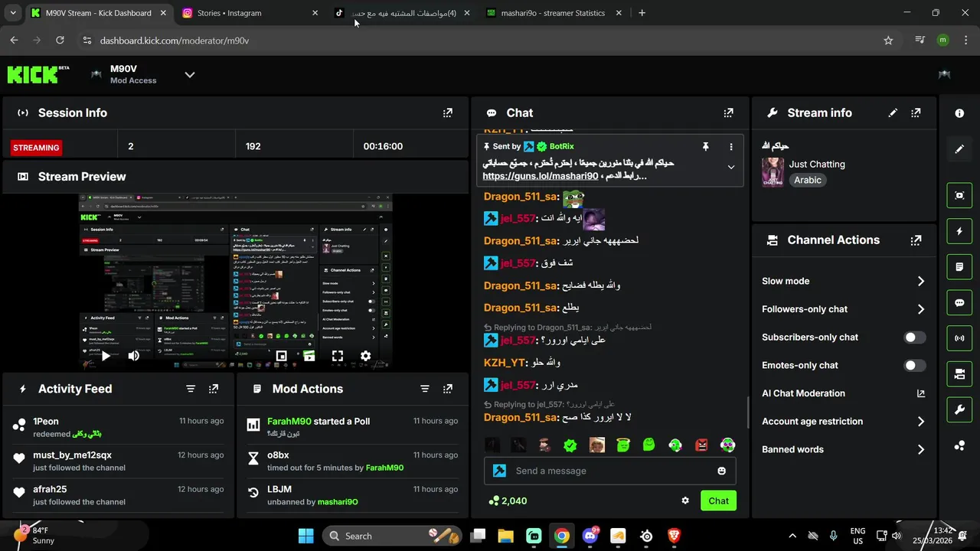980x551 pixels.
Task: Open the Mod Actions filter icon
Action: (x=425, y=389)
